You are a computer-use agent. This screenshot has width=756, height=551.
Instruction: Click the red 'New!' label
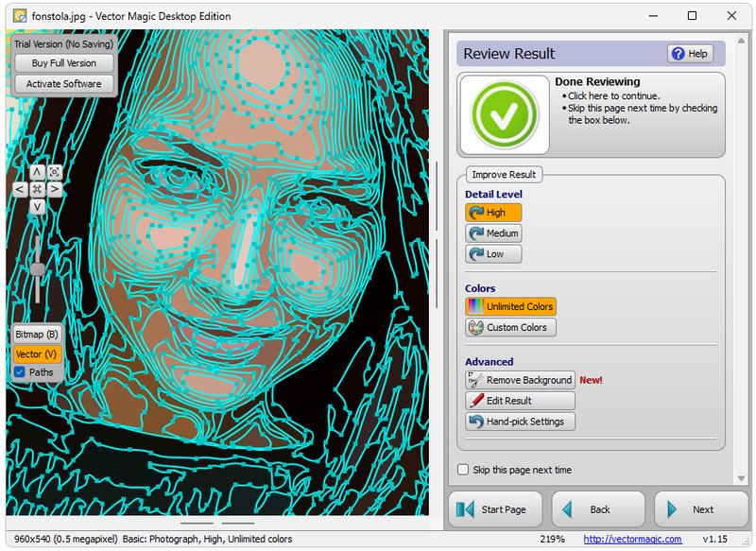(591, 380)
